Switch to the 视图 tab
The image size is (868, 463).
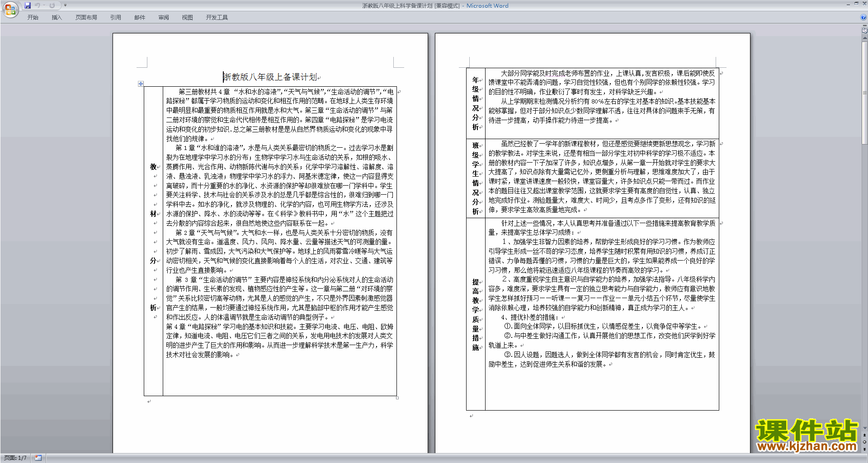coord(187,18)
